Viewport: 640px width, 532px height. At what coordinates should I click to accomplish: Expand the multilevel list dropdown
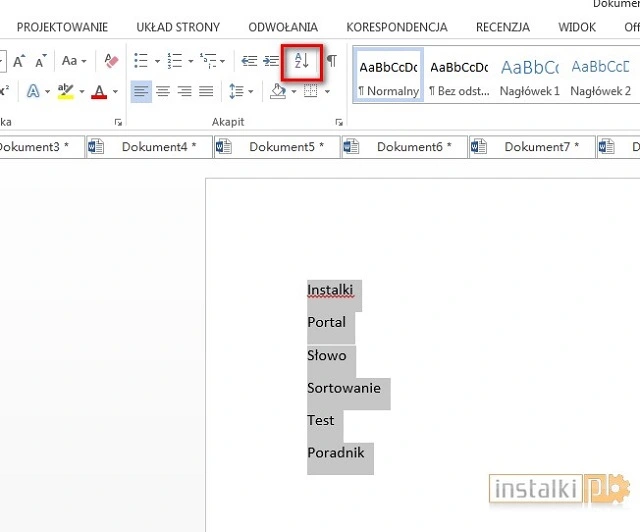(x=222, y=62)
